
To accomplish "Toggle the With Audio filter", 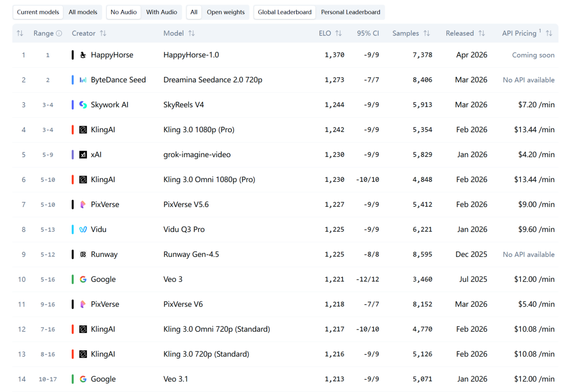I will point(162,12).
